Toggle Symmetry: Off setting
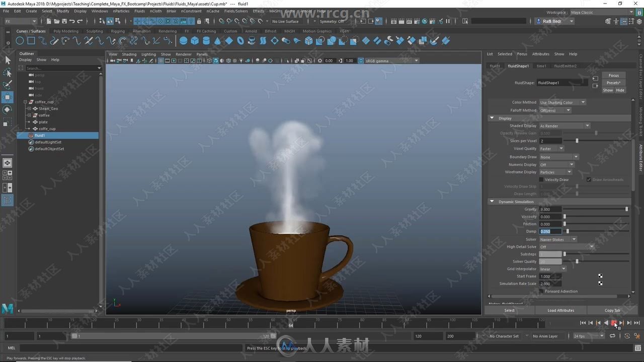 [332, 22]
